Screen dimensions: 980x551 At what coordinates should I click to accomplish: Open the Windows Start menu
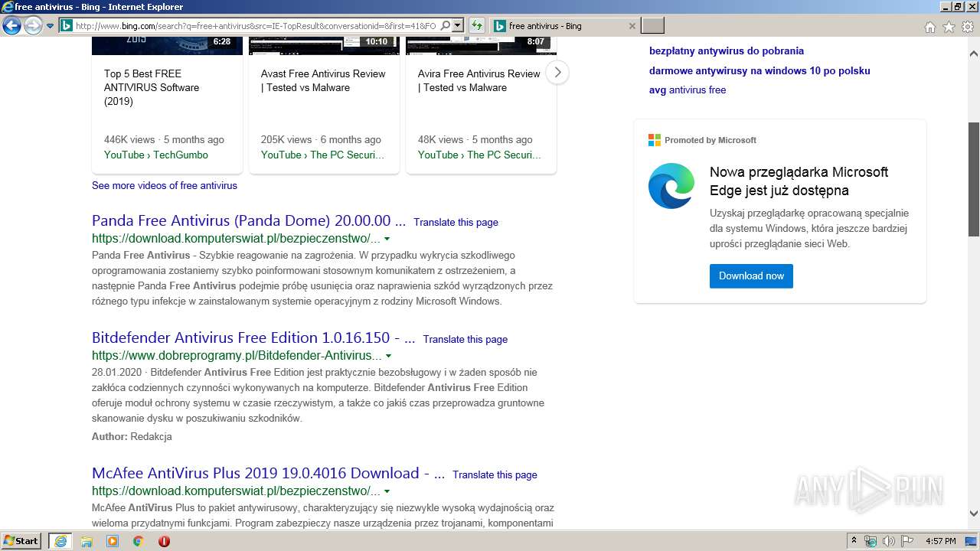tap(21, 541)
